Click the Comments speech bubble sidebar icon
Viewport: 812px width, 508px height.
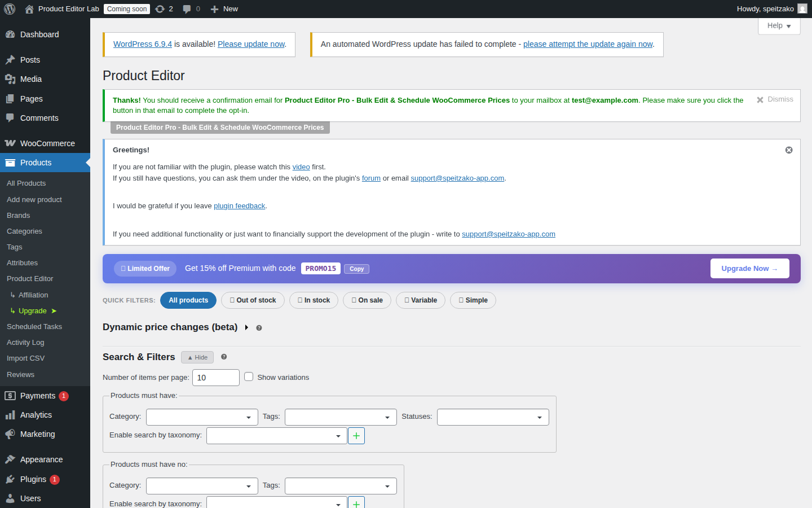click(10, 118)
